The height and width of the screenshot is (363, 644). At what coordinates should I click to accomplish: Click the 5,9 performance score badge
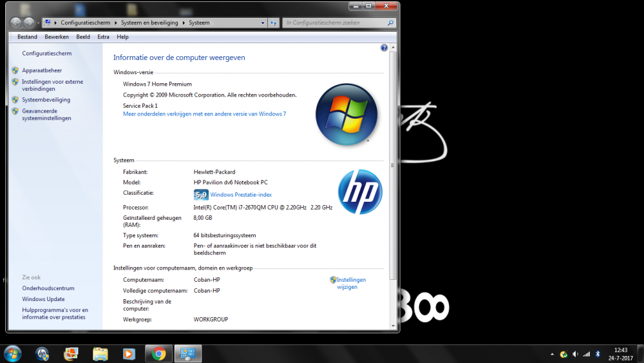click(201, 195)
